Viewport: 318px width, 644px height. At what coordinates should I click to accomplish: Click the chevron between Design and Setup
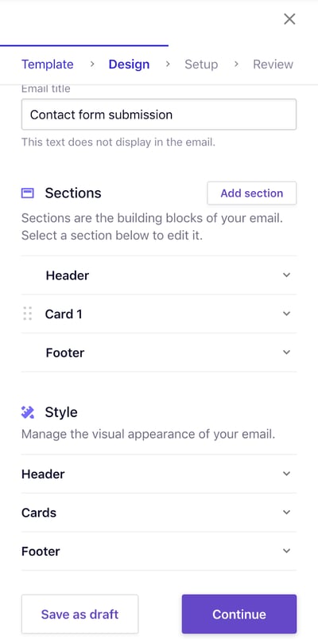coord(168,64)
